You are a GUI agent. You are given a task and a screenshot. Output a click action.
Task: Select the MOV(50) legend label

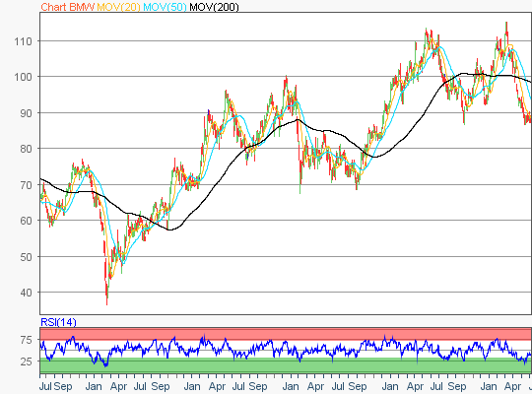[x=165, y=7]
